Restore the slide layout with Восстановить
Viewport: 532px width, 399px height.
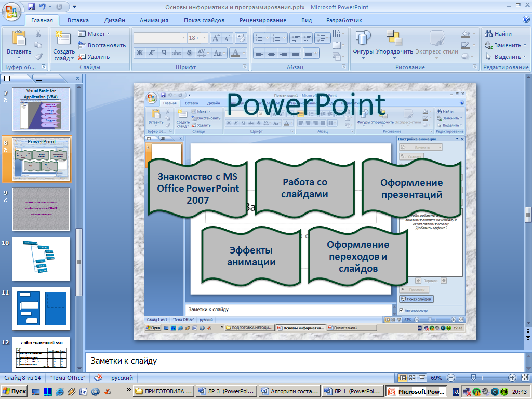click(x=102, y=45)
